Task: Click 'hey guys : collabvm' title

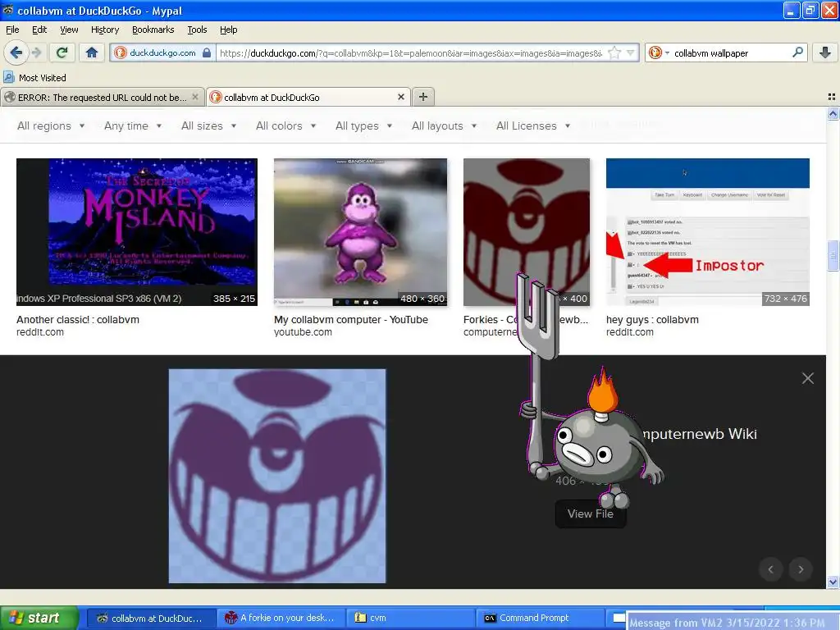Action: click(652, 319)
